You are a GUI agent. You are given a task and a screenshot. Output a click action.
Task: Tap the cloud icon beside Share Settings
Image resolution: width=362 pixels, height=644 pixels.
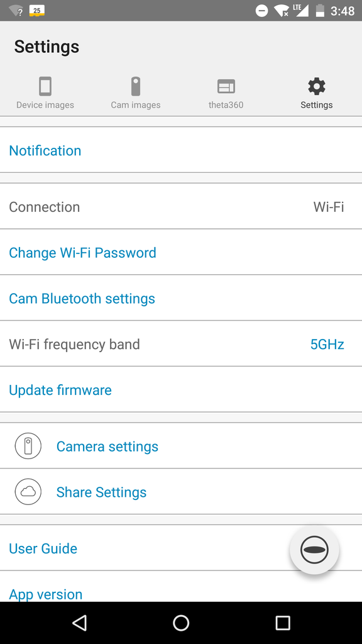click(28, 492)
